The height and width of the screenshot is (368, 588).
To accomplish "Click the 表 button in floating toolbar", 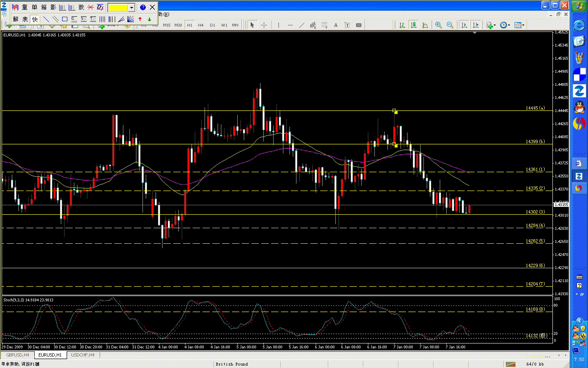I will 25,19.
